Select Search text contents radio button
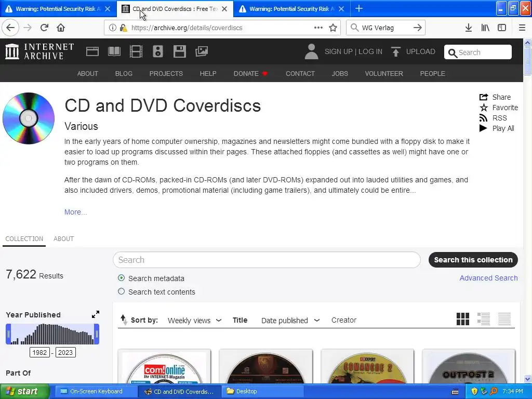532x399 pixels. tap(121, 291)
